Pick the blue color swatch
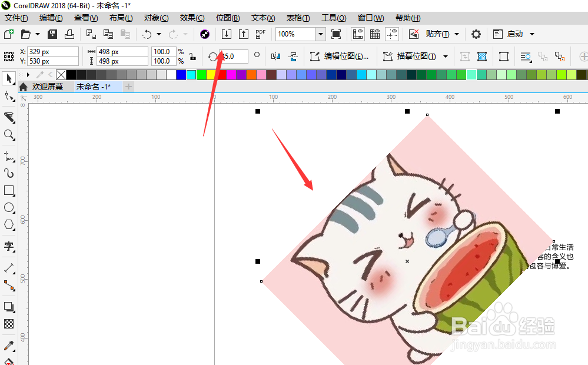 [x=181, y=75]
